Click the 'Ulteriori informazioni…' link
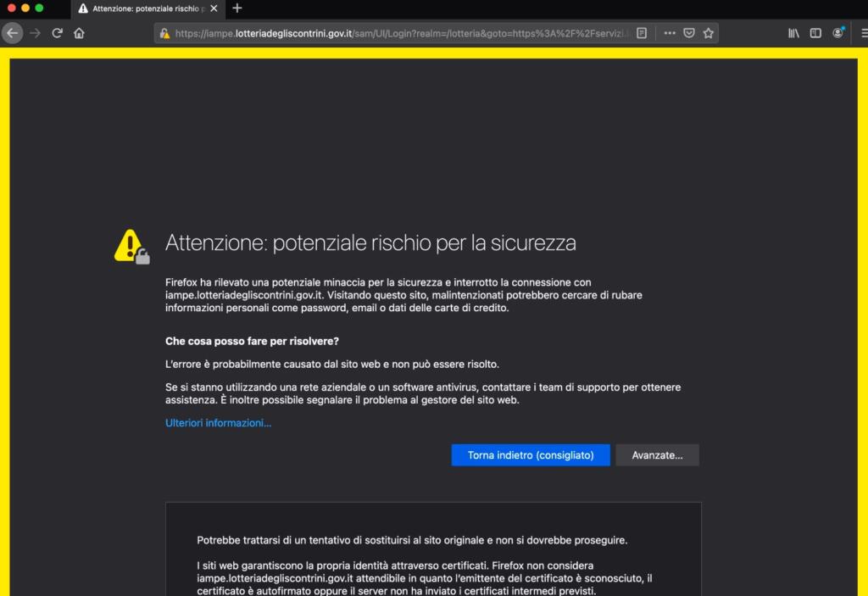Image resolution: width=868 pixels, height=596 pixels. pos(218,422)
